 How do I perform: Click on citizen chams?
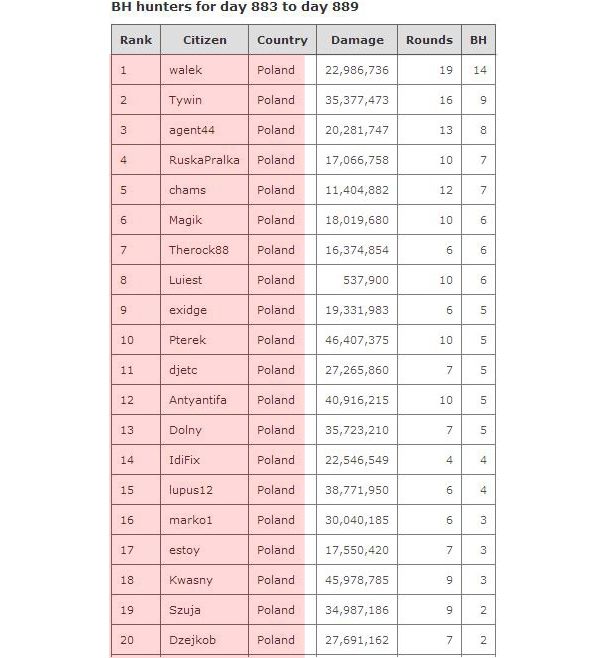tap(187, 190)
